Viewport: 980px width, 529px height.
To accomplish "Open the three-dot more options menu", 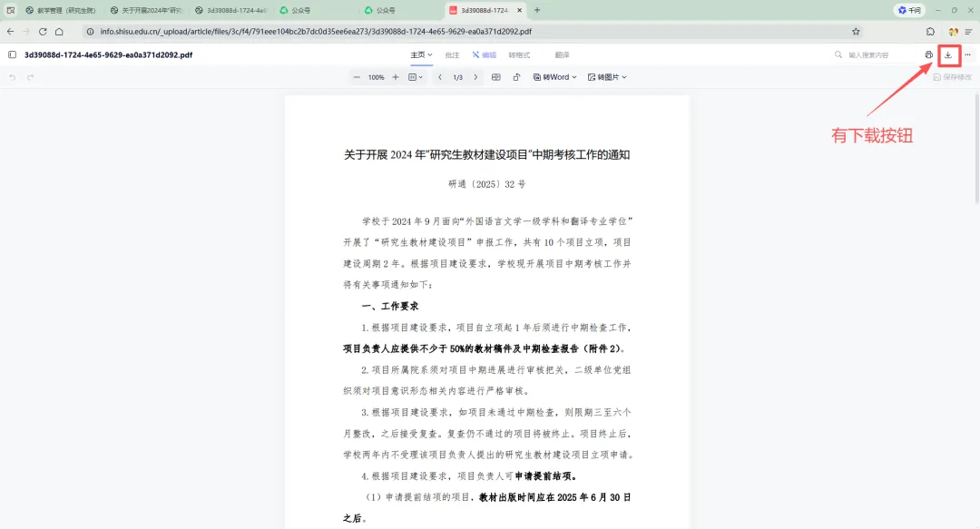I will [967, 55].
